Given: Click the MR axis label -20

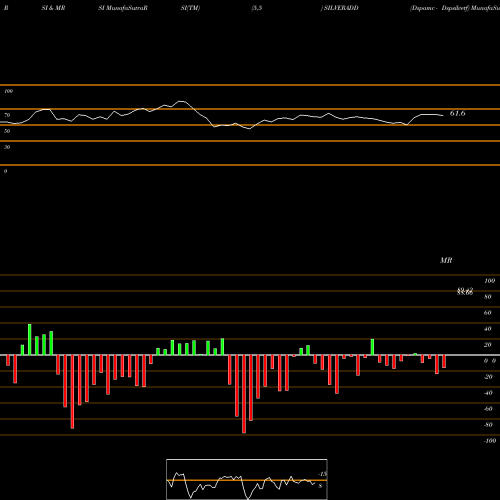Looking at the screenshot, I should [x=488, y=377].
